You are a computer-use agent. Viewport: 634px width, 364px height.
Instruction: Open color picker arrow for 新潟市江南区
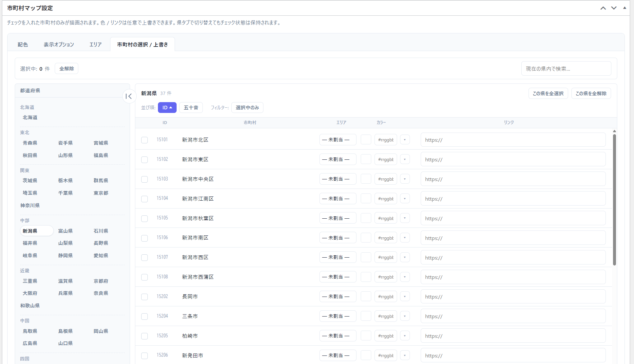(405, 199)
